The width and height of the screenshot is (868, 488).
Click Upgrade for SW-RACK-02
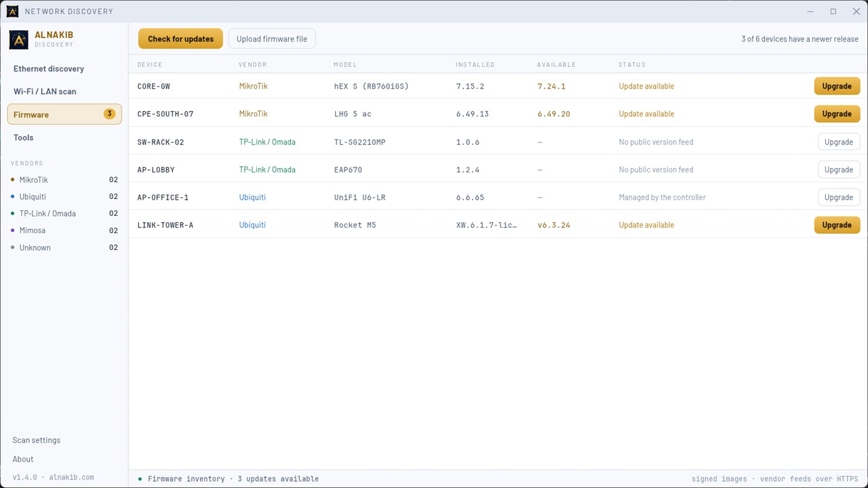pos(839,142)
